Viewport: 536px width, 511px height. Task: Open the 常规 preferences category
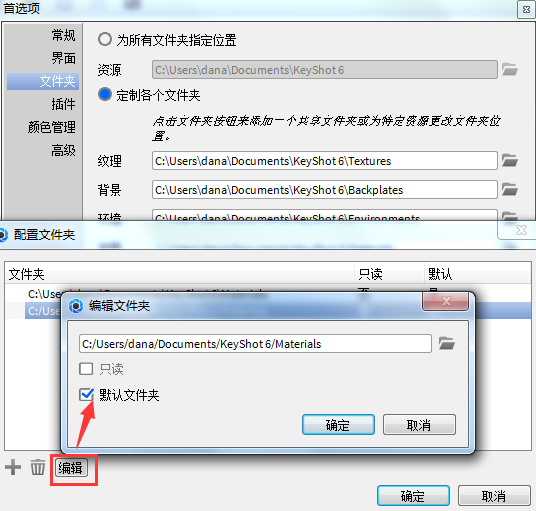pyautogui.click(x=63, y=35)
